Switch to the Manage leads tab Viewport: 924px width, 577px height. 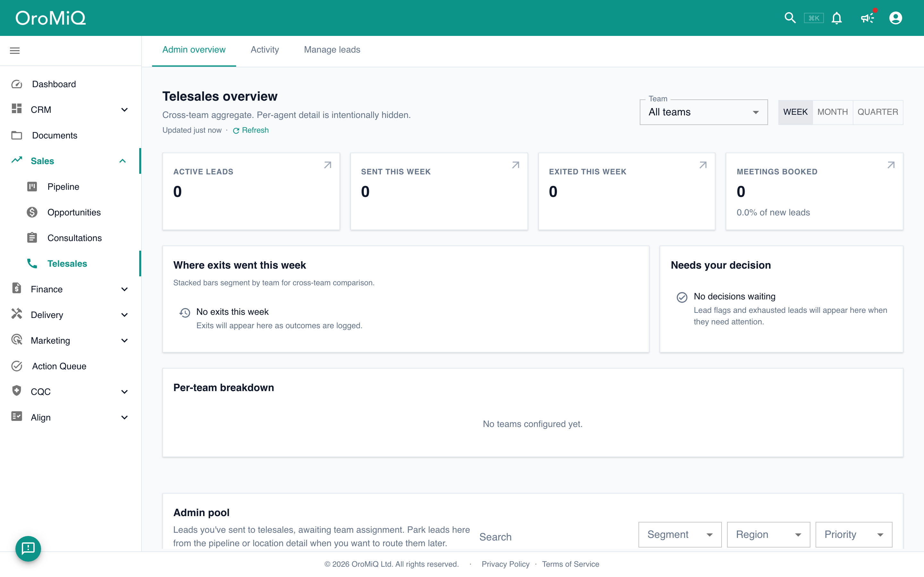pos(332,50)
